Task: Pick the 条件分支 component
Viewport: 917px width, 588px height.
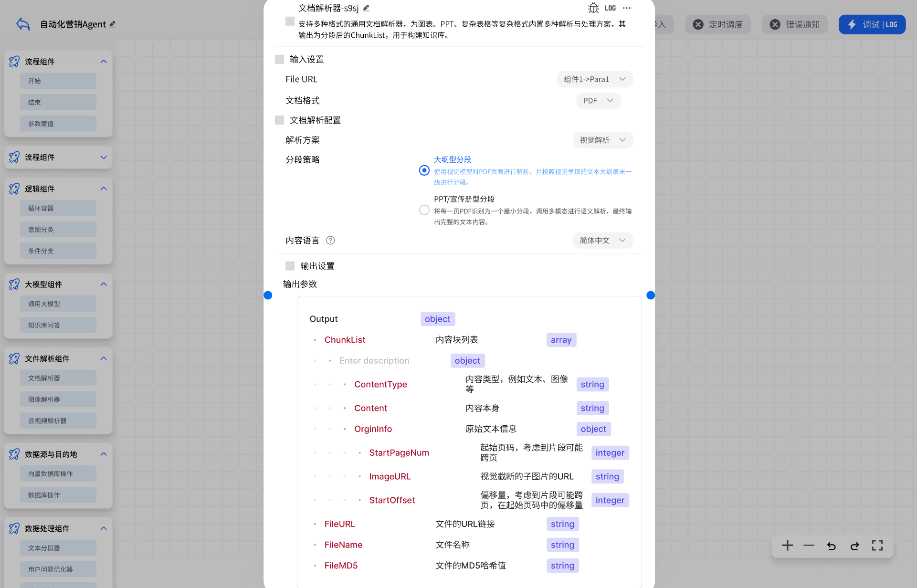Action: click(58, 251)
